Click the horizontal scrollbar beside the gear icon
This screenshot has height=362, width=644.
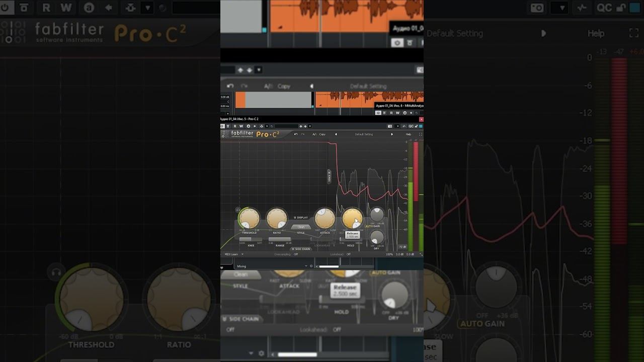(329, 266)
